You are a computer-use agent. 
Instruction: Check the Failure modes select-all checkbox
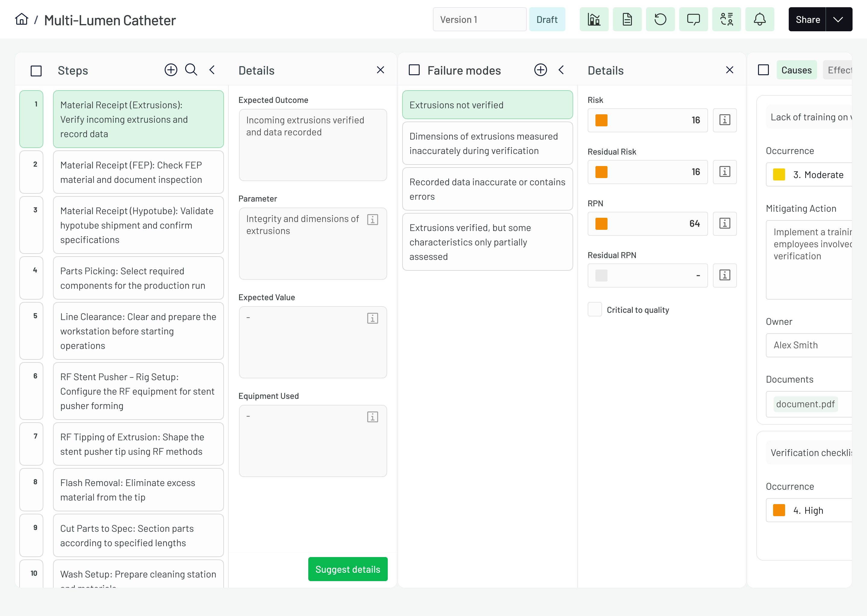(x=414, y=70)
